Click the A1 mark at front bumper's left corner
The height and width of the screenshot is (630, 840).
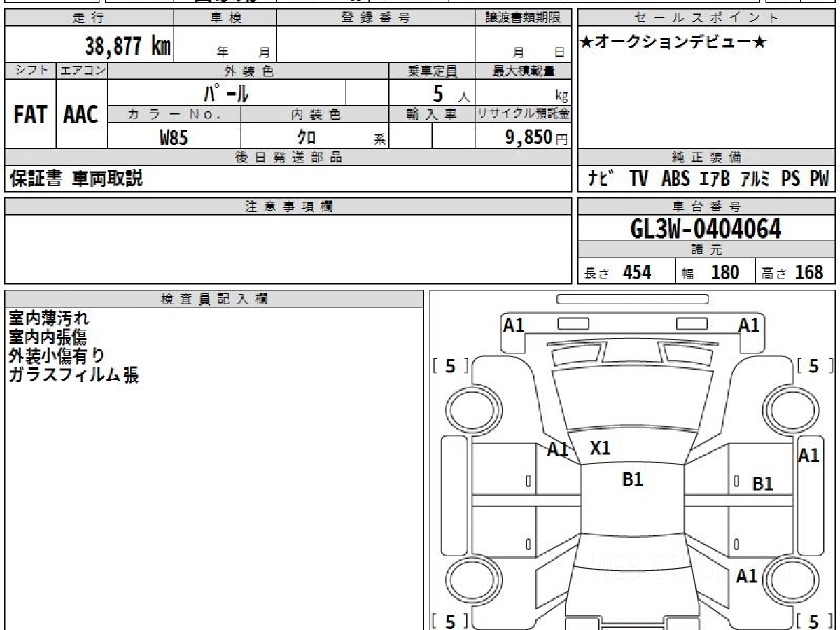tap(514, 325)
